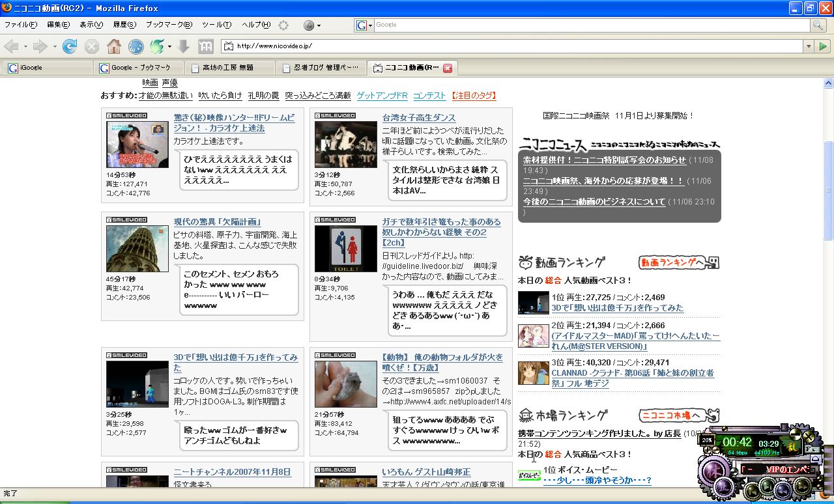The image size is (834, 504).
Task: Open the ゲットアンドR link
Action: pyautogui.click(x=382, y=96)
